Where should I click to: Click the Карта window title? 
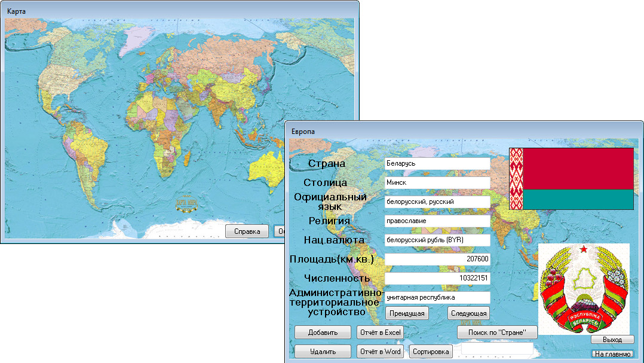[x=17, y=11]
